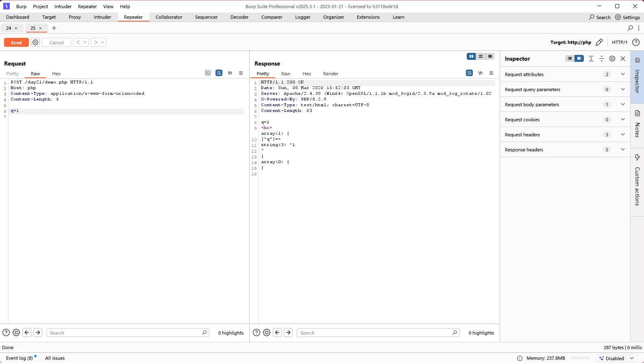Jump to previous match in Request search

pos(27,332)
